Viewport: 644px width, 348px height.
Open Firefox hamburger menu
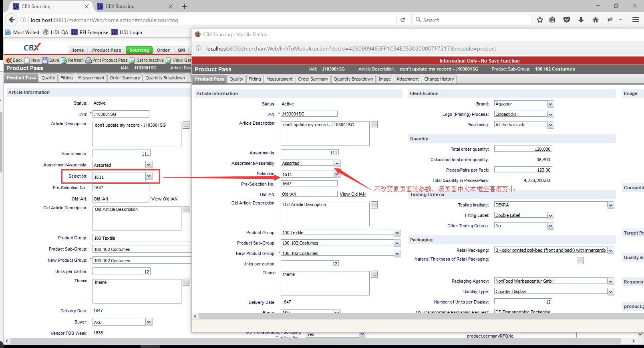click(635, 20)
